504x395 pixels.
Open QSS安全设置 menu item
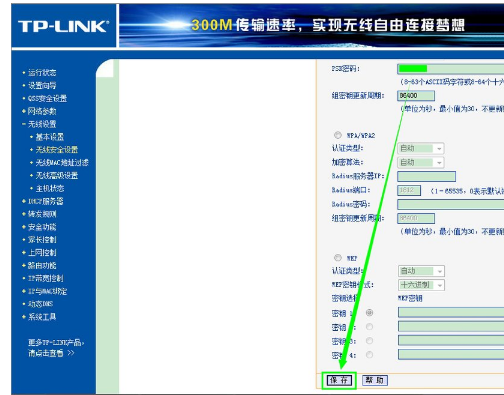[47, 98]
